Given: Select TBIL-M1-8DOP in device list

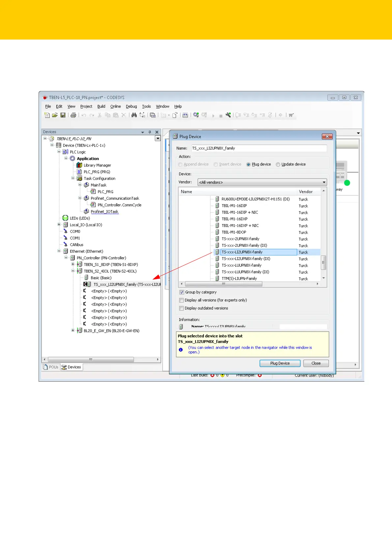Looking at the screenshot, I should [x=234, y=232].
